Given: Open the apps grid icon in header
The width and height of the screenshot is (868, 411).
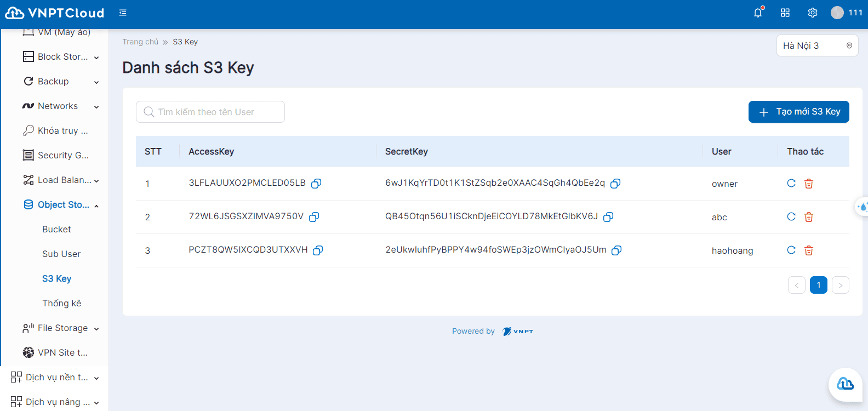Looking at the screenshot, I should click(785, 13).
